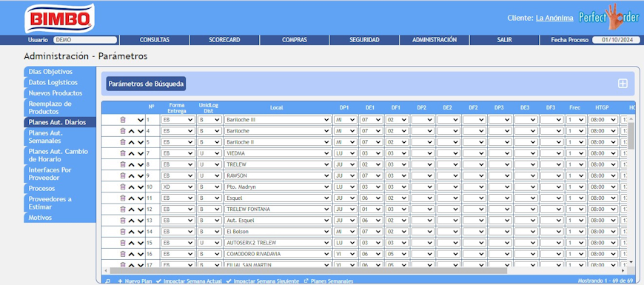This screenshot has height=285, width=644.
Task: Switch to Motivos tab
Action: (x=59, y=218)
